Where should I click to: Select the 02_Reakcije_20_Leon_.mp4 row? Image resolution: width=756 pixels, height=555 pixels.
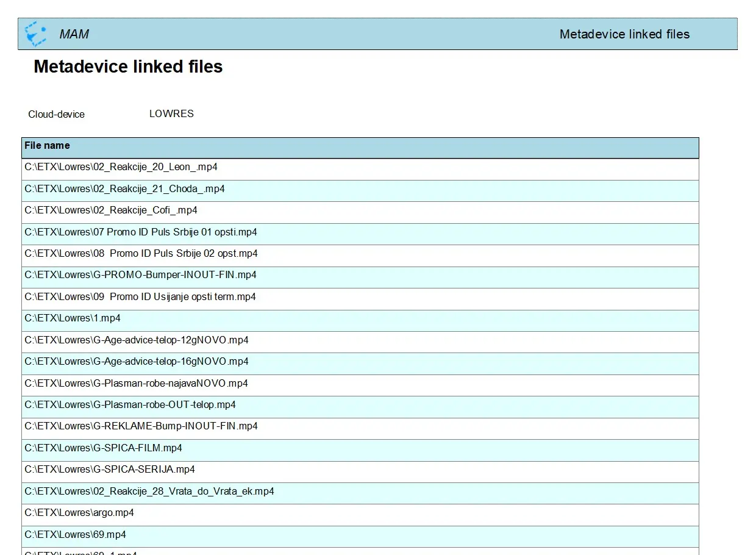coord(121,167)
